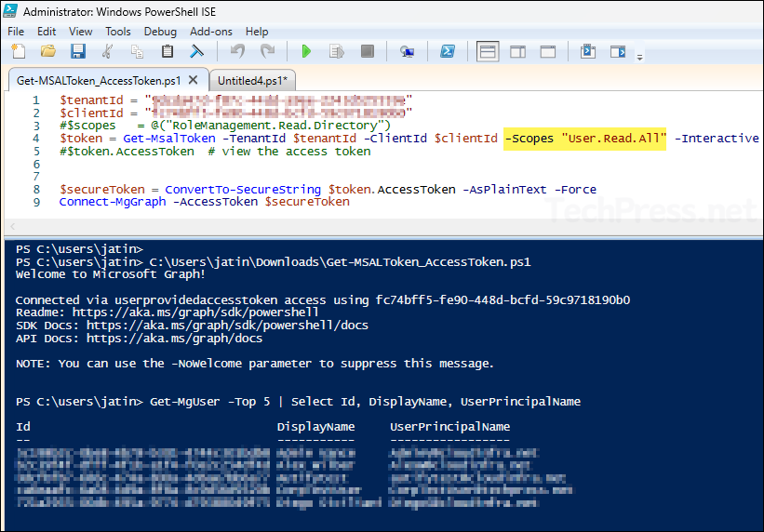Toggle Show Script Pane Right layout

pyautogui.click(x=517, y=51)
